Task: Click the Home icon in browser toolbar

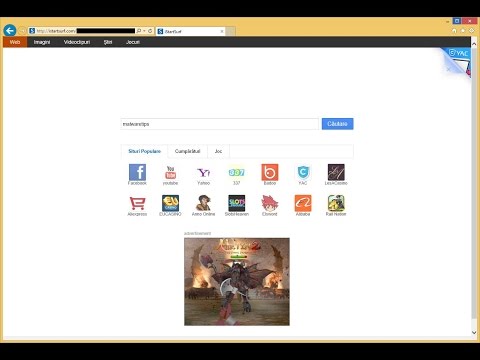Action: coord(454,31)
